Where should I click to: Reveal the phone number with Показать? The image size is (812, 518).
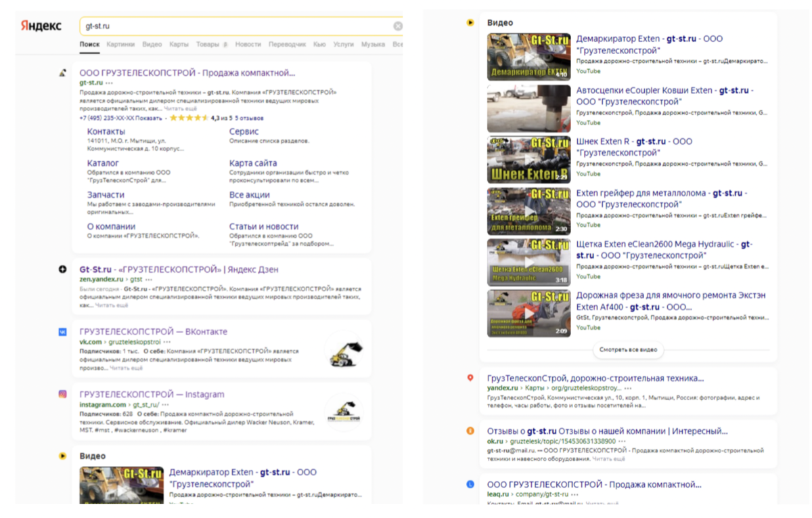point(148,118)
